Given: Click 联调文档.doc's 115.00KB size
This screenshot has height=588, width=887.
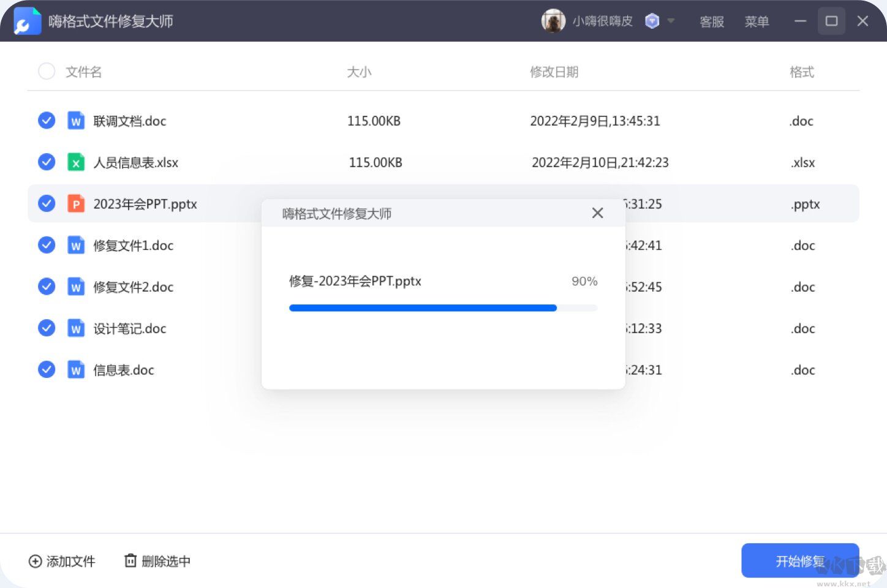Looking at the screenshot, I should 374,121.
